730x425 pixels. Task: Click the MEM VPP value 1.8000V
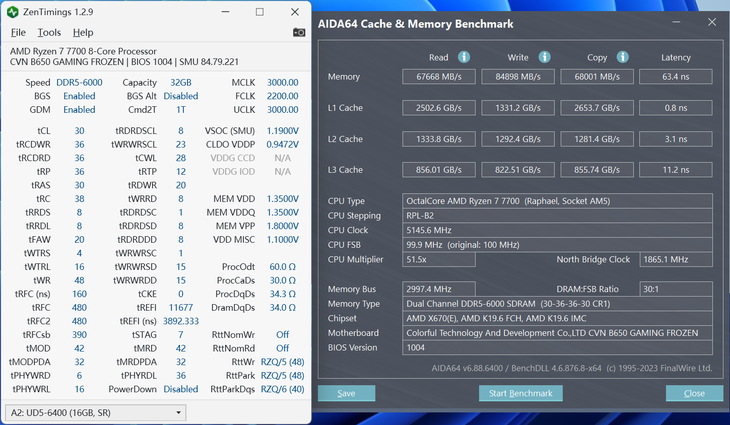click(283, 226)
